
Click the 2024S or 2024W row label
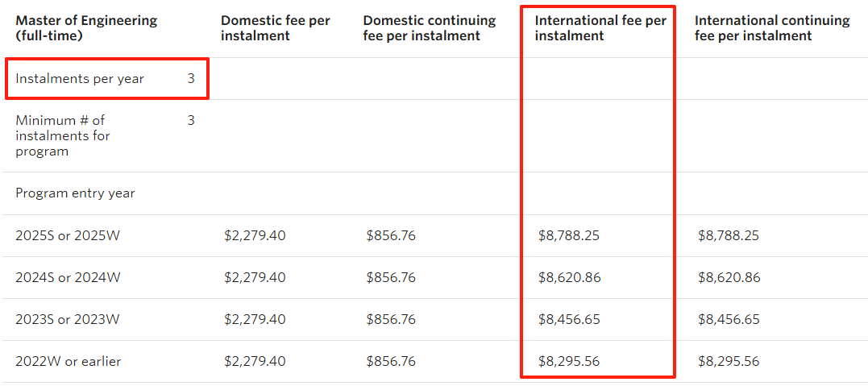(68, 277)
